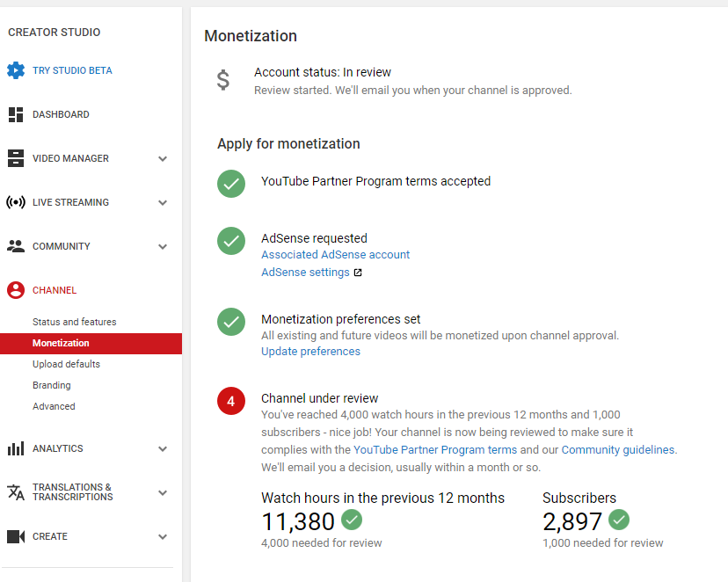Click the Analytics bar chart icon
The height and width of the screenshot is (582, 728).
pyautogui.click(x=16, y=448)
